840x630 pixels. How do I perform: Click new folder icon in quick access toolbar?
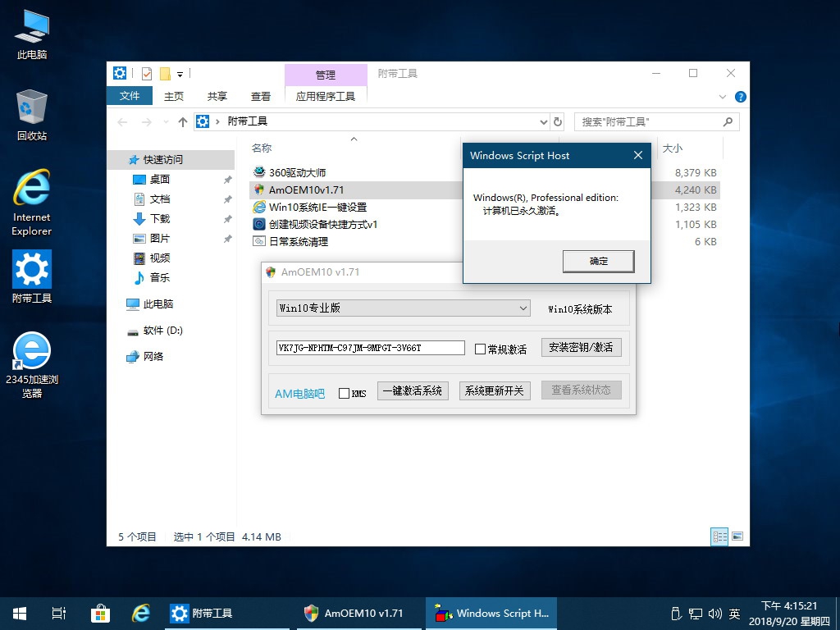pos(165,73)
